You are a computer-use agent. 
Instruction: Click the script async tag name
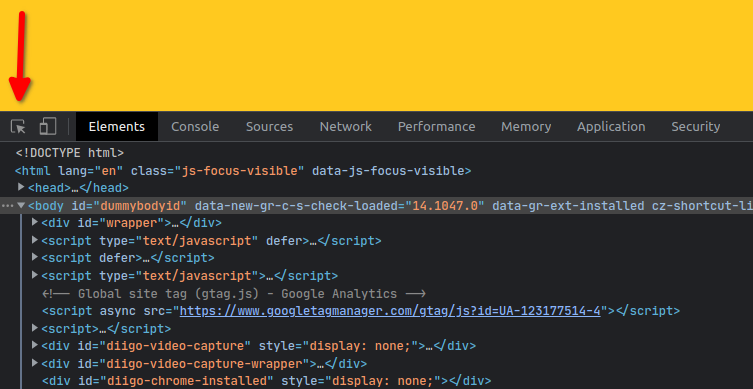click(70, 311)
